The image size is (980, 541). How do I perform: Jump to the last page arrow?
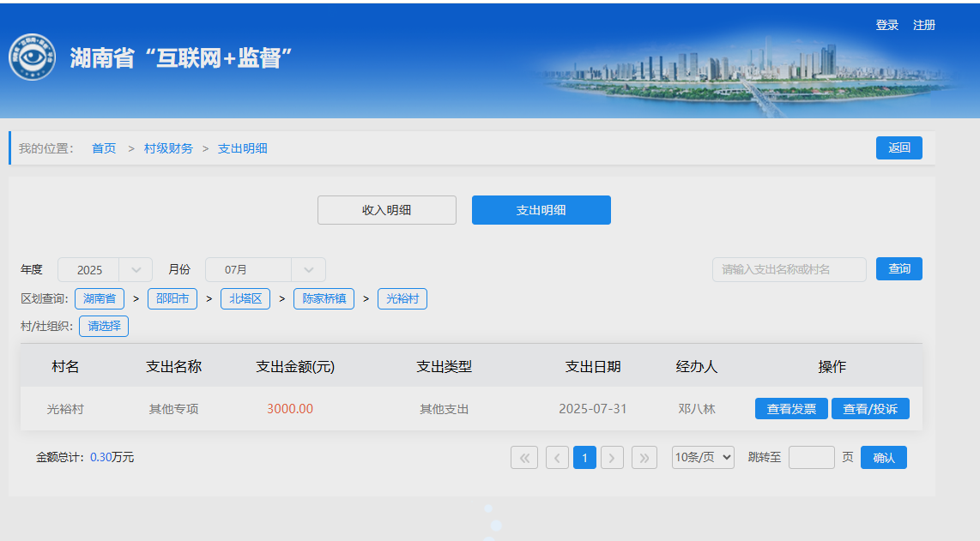(x=644, y=458)
